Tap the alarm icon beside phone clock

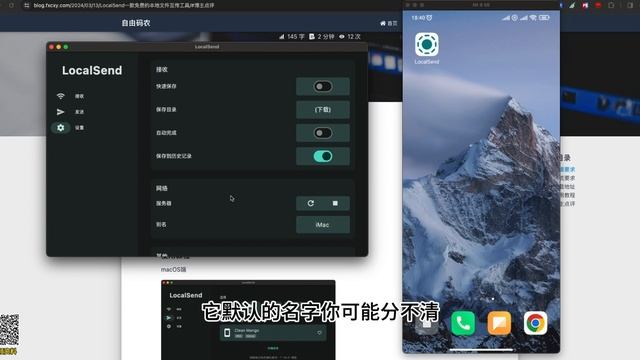point(429,18)
